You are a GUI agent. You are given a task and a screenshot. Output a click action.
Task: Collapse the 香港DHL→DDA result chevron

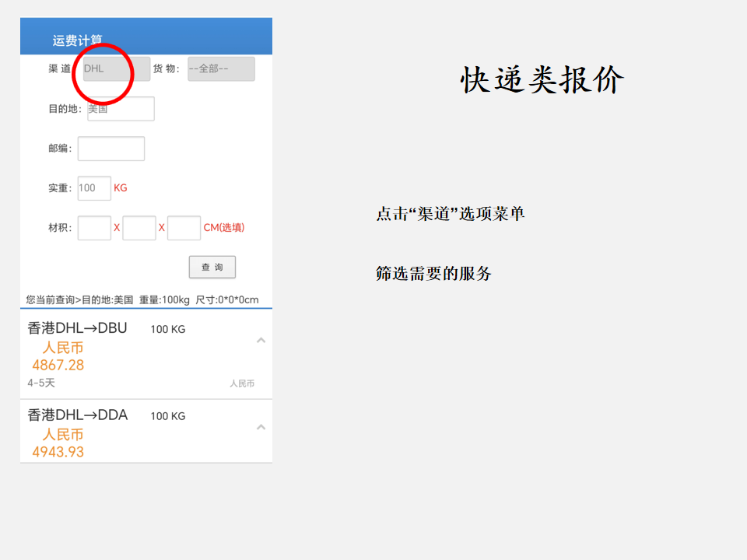tap(261, 427)
